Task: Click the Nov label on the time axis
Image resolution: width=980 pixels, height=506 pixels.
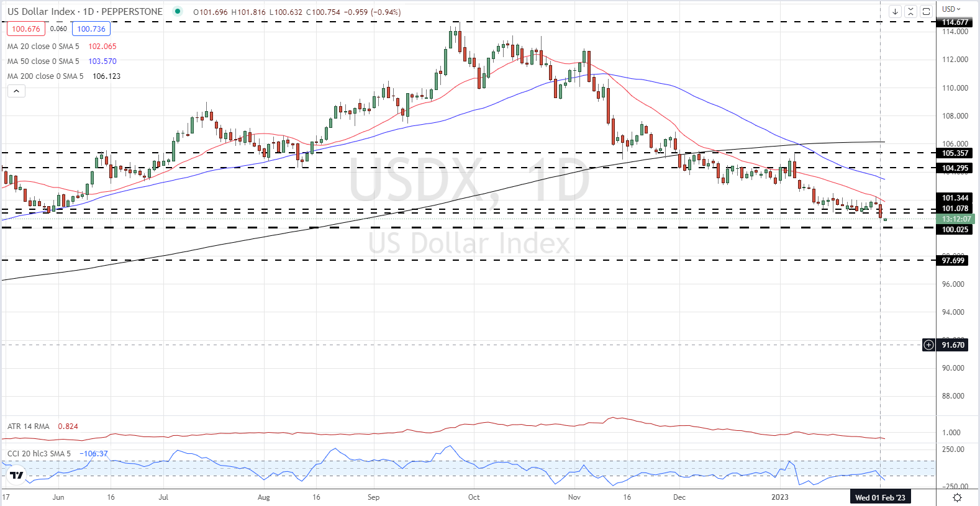Action: coord(574,497)
